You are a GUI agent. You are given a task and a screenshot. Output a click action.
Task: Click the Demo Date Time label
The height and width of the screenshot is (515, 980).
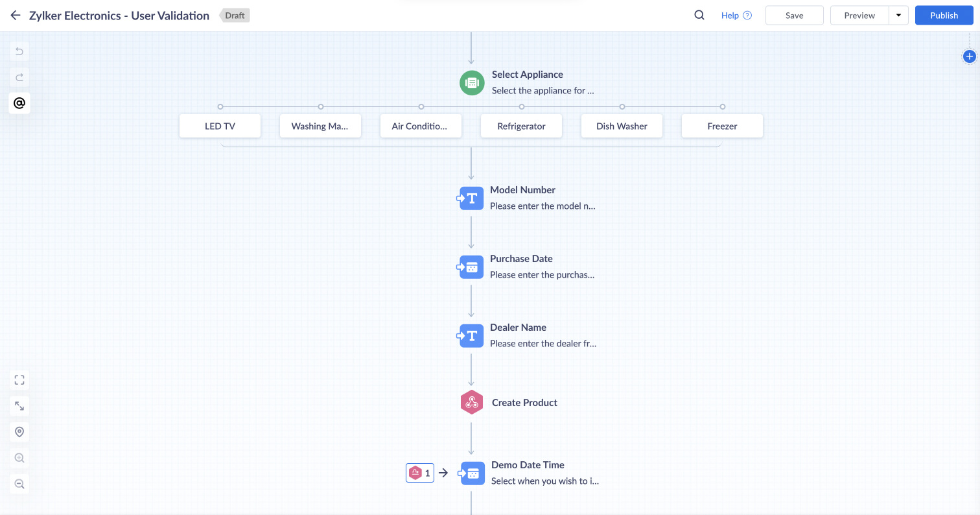pyautogui.click(x=528, y=465)
